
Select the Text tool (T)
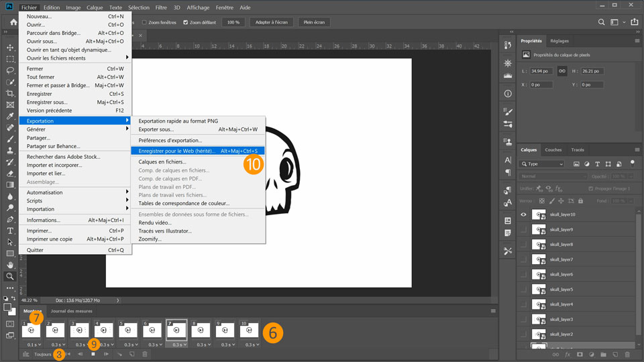click(10, 231)
